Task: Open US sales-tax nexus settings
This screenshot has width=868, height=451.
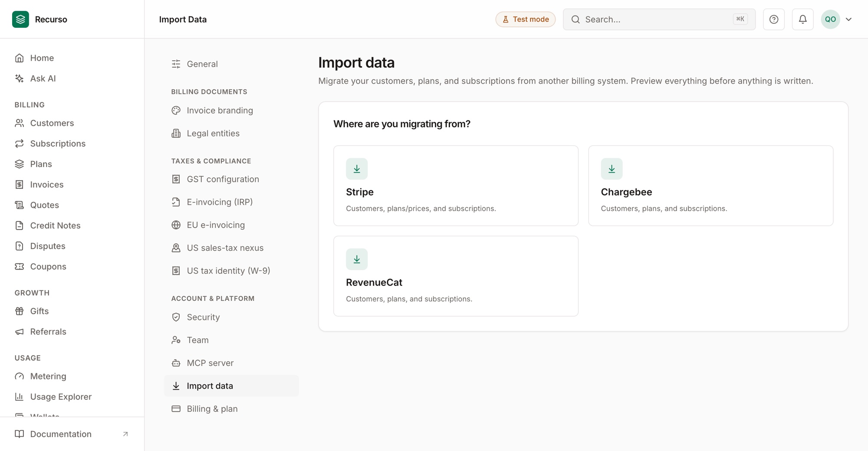Action: coord(231,247)
